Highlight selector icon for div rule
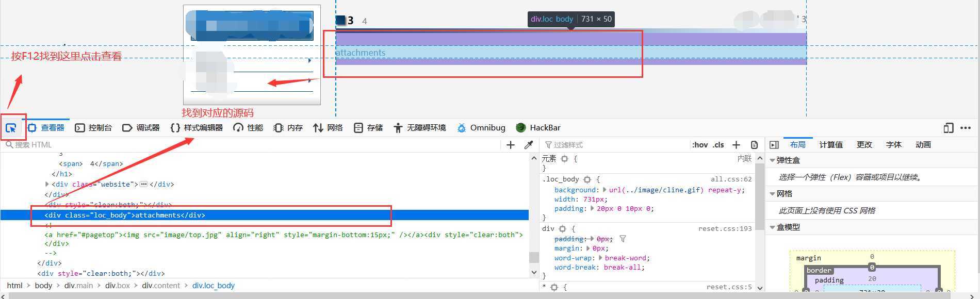 pos(563,228)
